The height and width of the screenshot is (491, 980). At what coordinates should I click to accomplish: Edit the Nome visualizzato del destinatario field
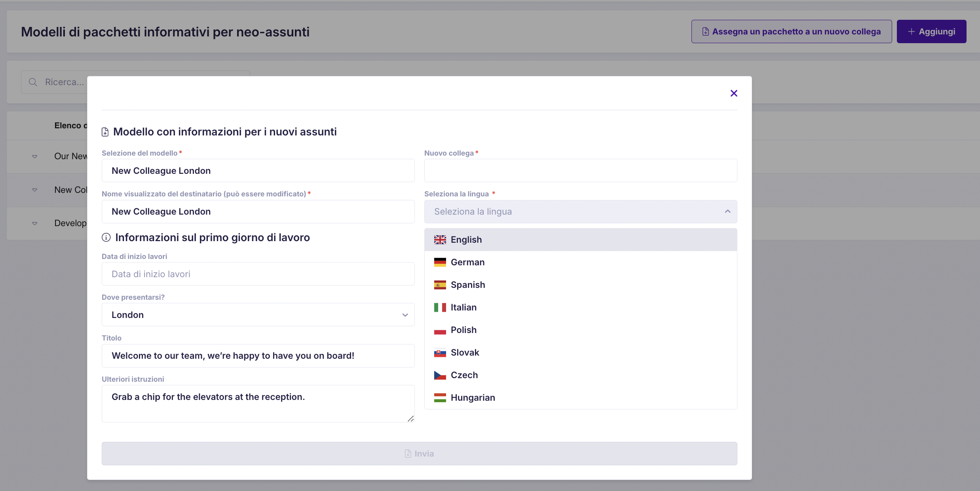coord(258,211)
